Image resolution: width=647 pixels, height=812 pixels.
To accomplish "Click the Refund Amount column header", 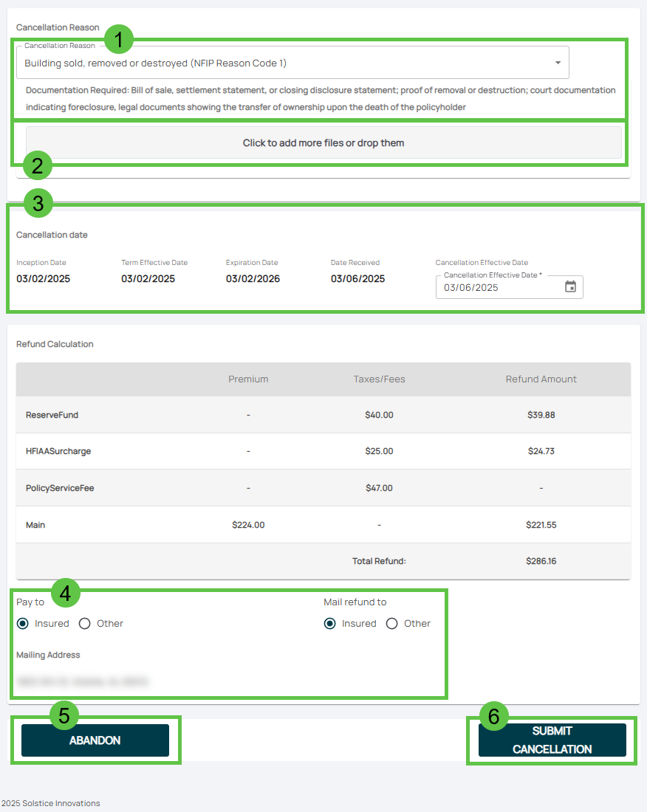I will (x=541, y=379).
